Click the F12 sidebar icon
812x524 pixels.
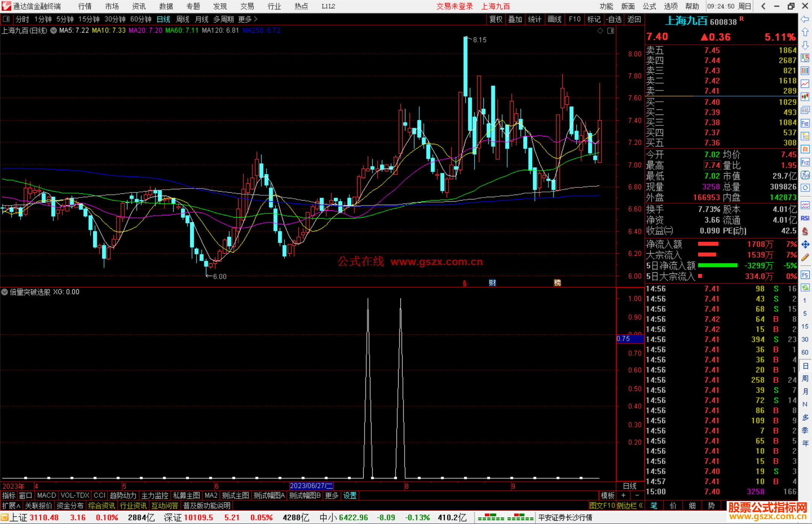coord(805,162)
